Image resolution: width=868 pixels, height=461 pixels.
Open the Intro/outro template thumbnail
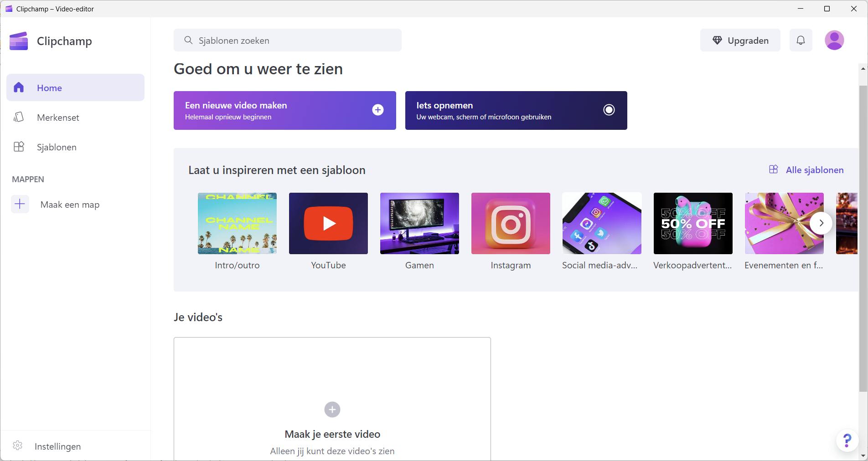pos(237,223)
